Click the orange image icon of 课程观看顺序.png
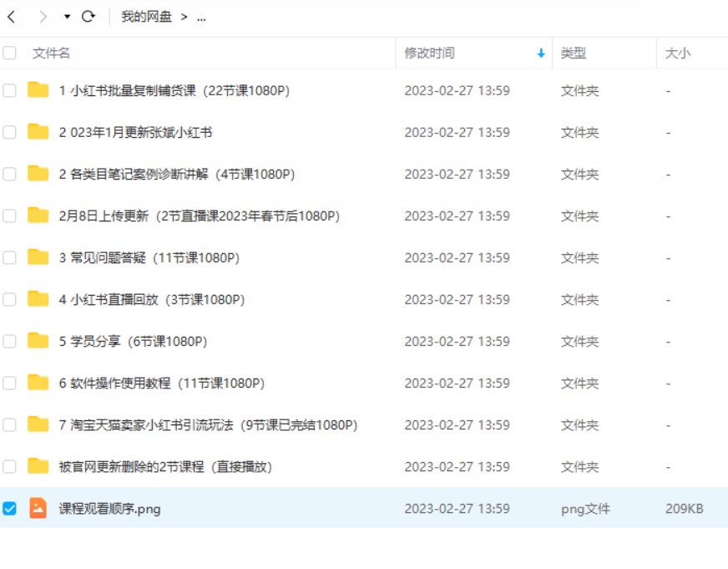The height and width of the screenshot is (569, 728). 38,508
